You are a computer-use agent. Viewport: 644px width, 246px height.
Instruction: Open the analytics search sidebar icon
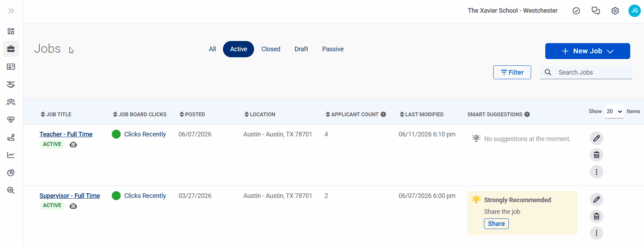[x=11, y=190]
